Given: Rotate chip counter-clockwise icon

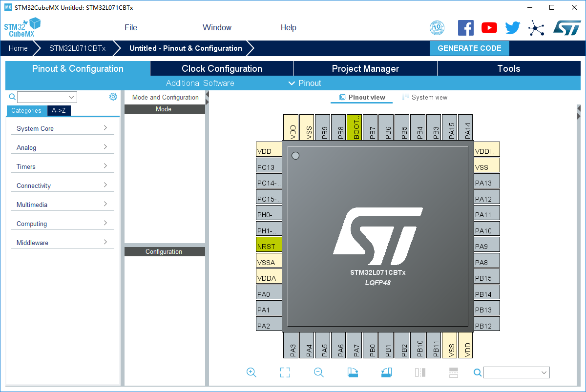Looking at the screenshot, I should tap(386, 372).
